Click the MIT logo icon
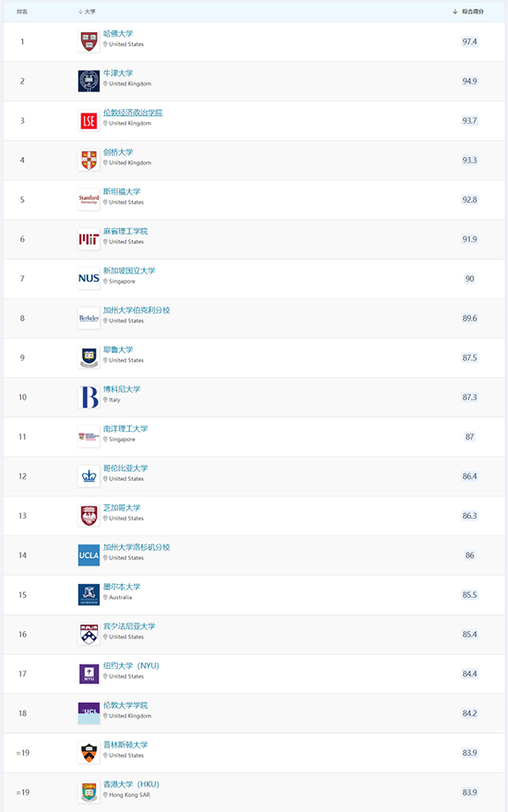 point(89,240)
